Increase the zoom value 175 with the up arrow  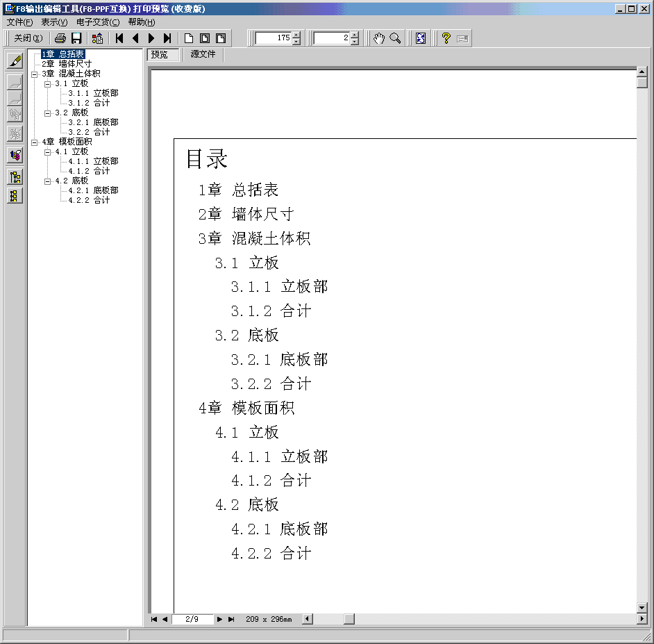pos(296,35)
